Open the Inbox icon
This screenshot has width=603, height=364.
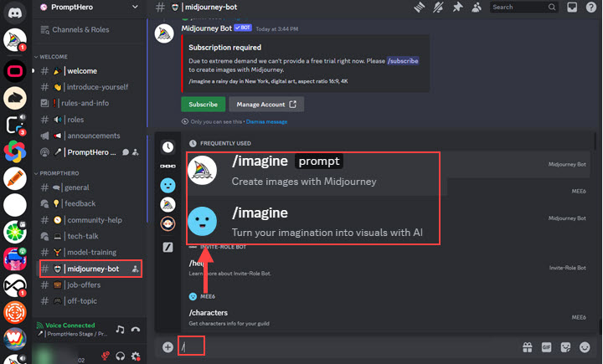572,7
